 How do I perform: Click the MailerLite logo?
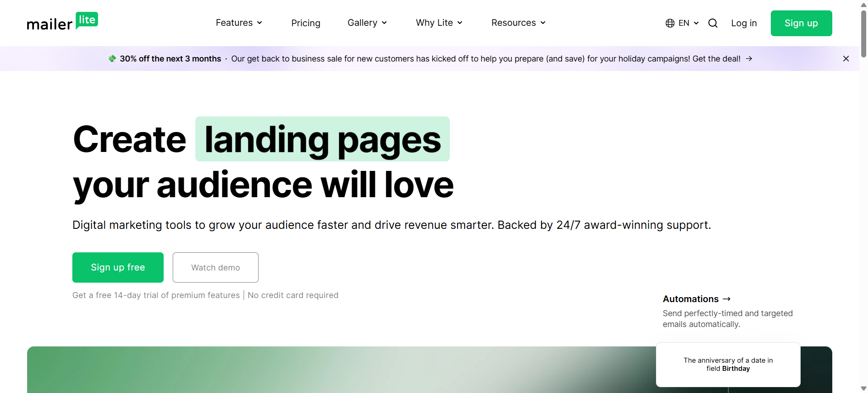(62, 22)
